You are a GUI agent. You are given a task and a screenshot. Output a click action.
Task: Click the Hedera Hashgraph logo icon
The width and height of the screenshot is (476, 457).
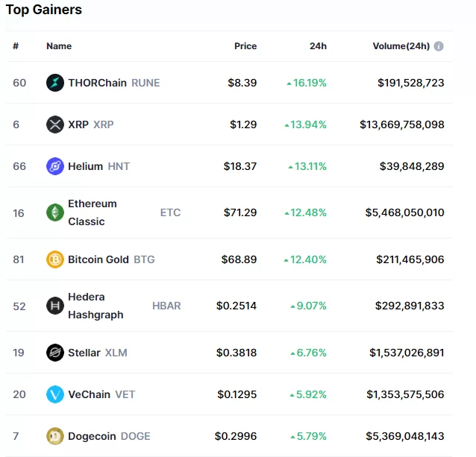tap(55, 306)
